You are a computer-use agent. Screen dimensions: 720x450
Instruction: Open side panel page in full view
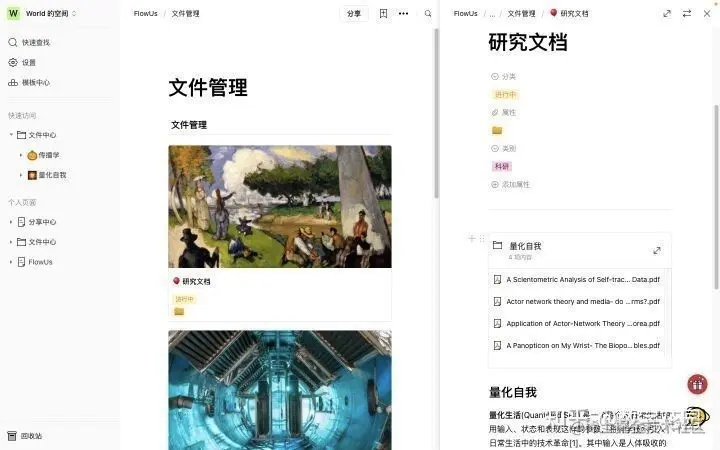(667, 13)
